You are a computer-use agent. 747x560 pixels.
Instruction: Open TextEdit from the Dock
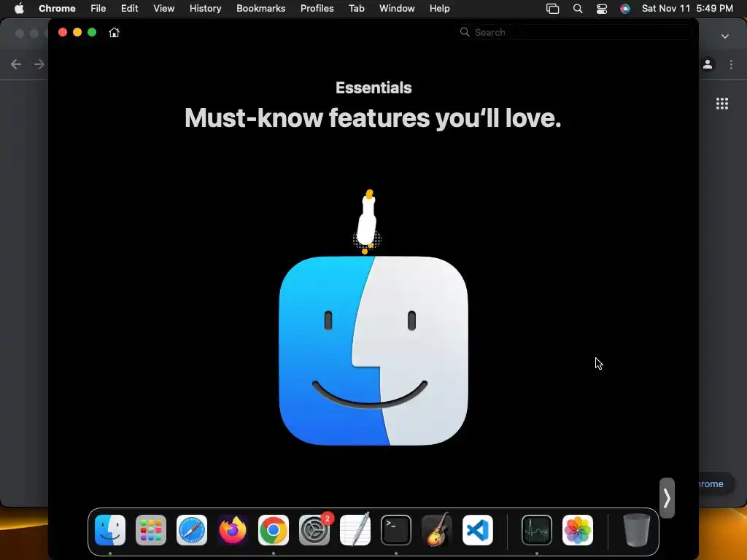(355, 530)
